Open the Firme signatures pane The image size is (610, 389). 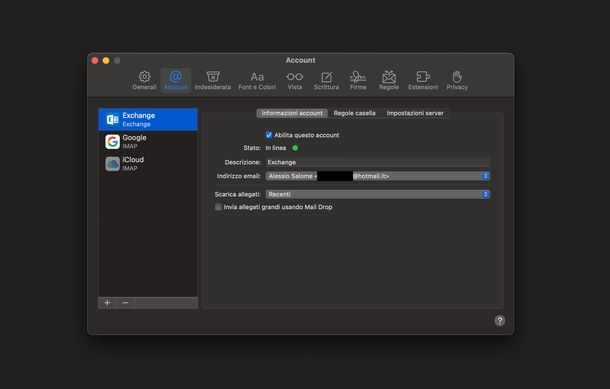coord(358,81)
